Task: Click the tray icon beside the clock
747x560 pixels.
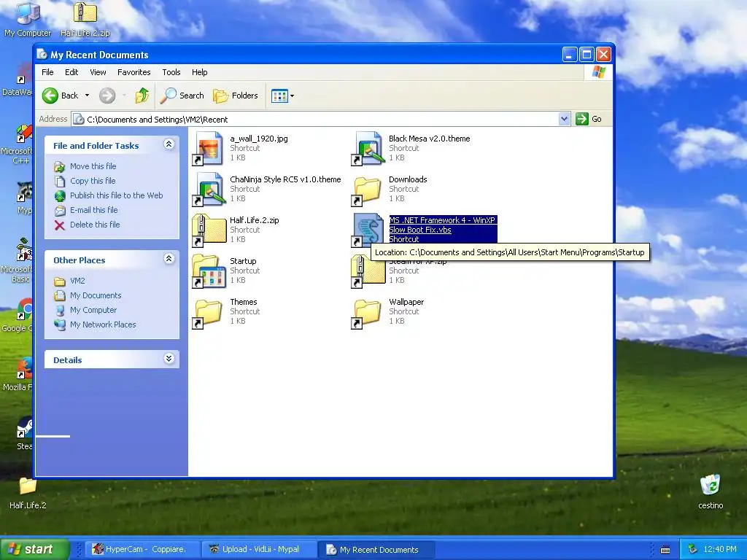Action: coord(692,550)
